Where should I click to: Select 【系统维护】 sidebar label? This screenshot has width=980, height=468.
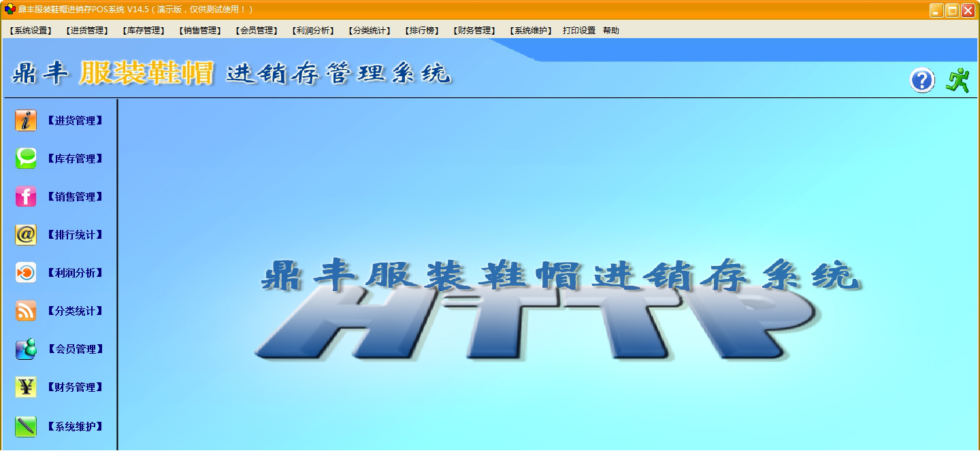(75, 427)
